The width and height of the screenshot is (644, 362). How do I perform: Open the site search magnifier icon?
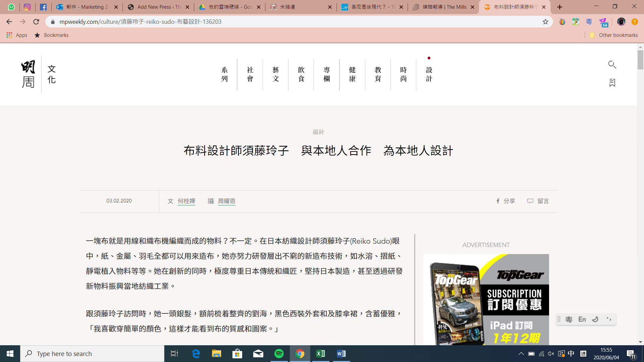pos(612,64)
